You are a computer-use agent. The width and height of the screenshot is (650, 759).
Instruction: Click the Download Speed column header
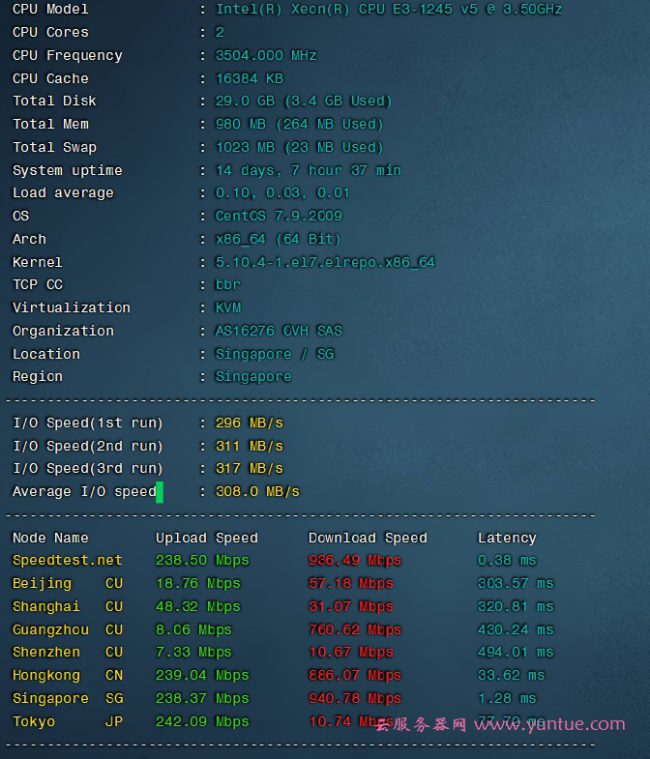click(367, 538)
